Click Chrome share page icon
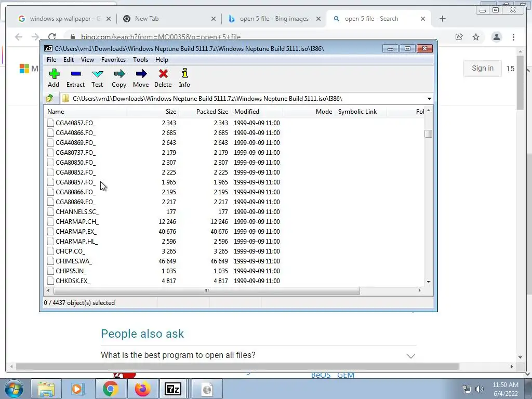The width and height of the screenshot is (532, 399). pos(459,37)
